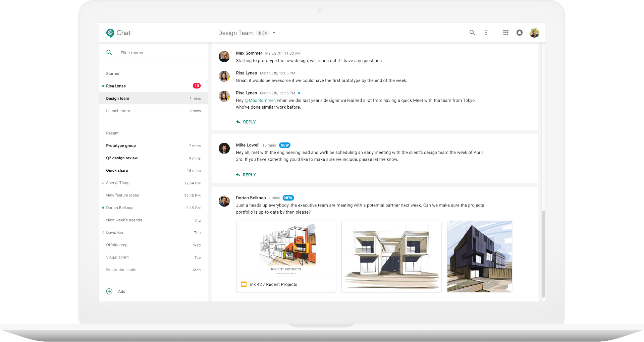Screen dimensions: 644x342
Task: Click the Recent section heading
Action: pyautogui.click(x=112, y=133)
